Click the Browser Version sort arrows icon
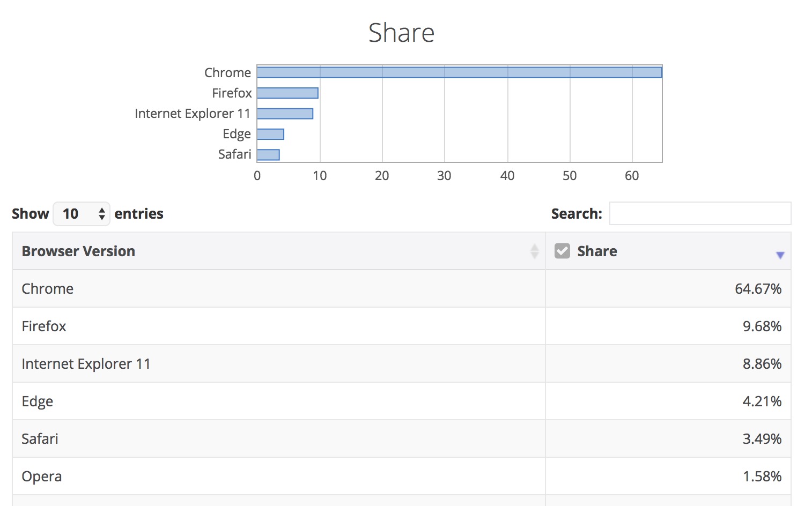The image size is (812, 506). 534,251
